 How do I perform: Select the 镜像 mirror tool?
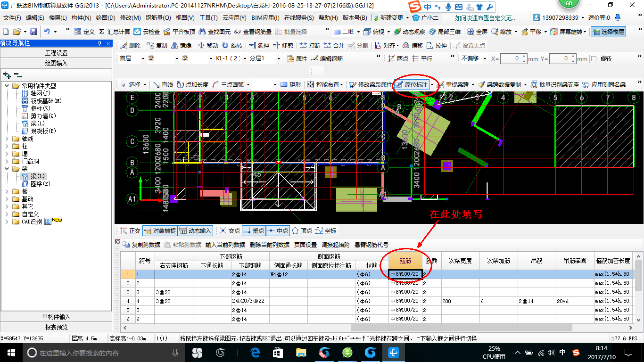click(182, 45)
